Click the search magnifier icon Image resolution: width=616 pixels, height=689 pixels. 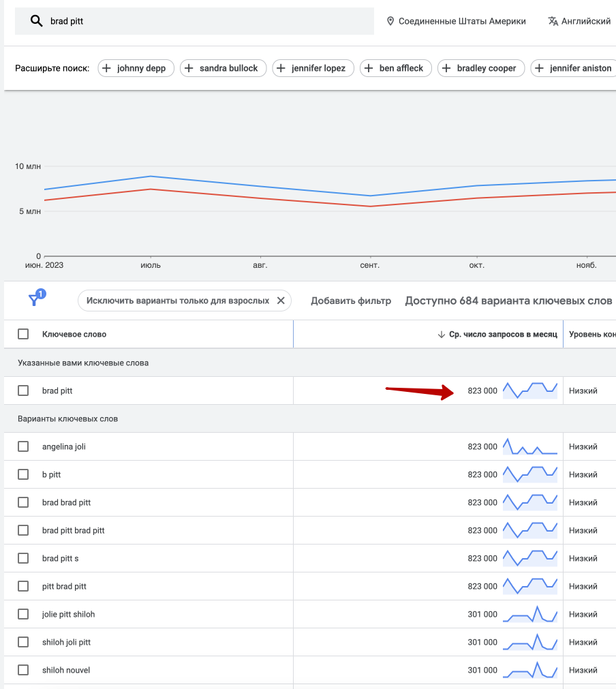(37, 21)
